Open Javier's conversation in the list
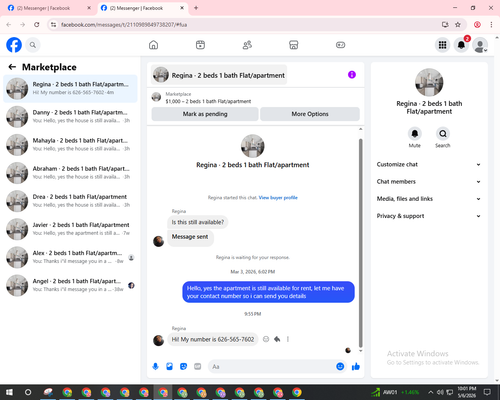This screenshot has height=400, width=500. [70, 229]
